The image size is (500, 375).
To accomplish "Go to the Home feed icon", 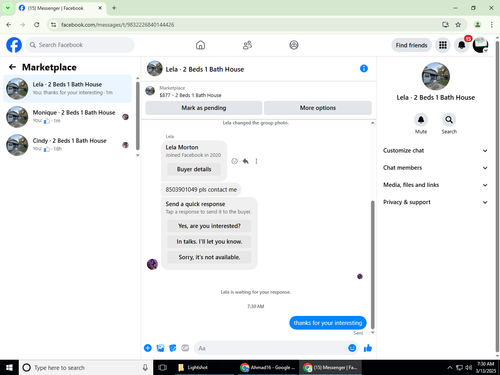I will pyautogui.click(x=200, y=45).
